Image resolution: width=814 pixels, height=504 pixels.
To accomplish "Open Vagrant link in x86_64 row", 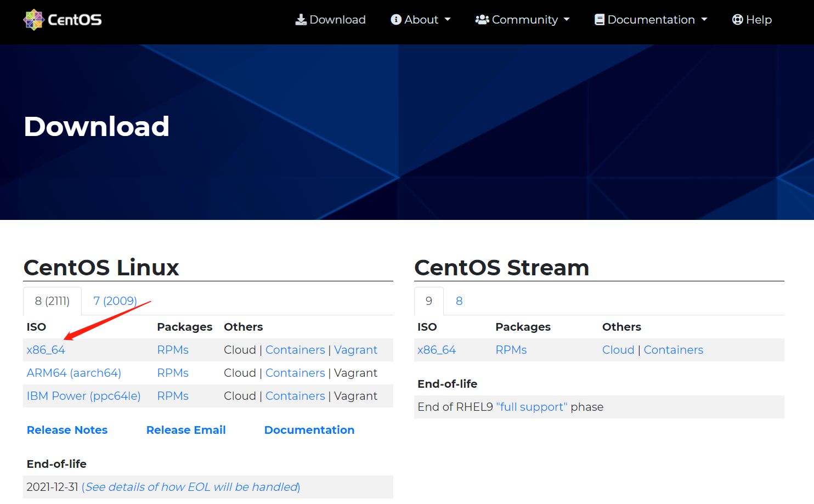I will tap(355, 350).
